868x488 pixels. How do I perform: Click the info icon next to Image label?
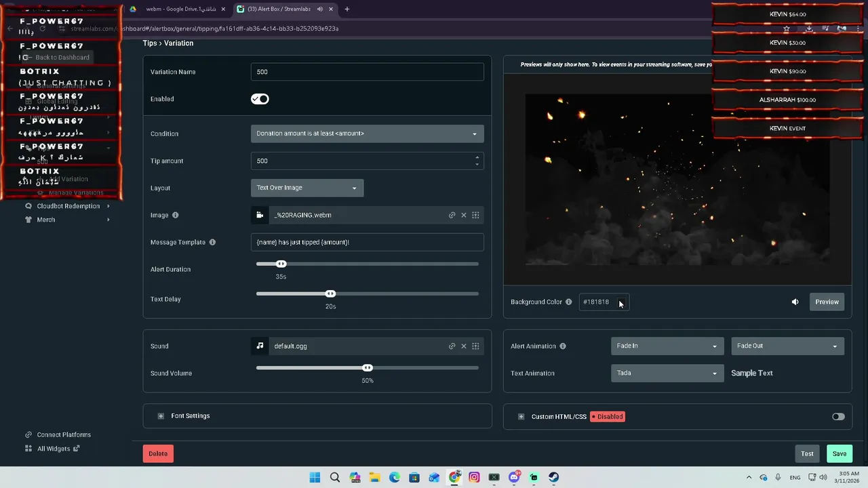click(175, 215)
